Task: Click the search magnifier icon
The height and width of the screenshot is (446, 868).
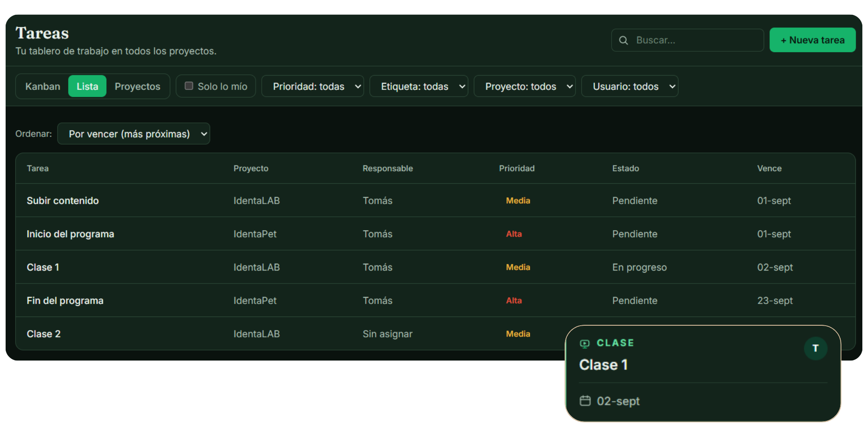Action: [623, 40]
